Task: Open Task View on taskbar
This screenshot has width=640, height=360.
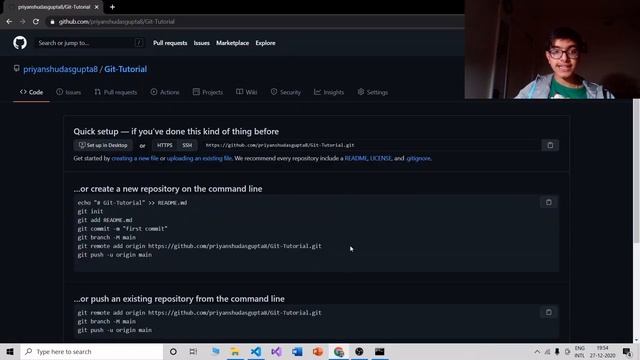Action: 193,351
